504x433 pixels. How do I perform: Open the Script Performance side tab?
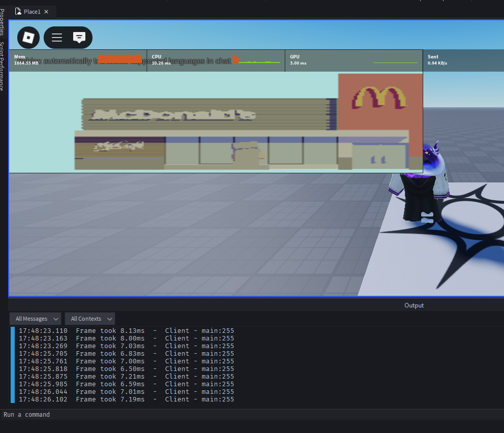pos(2,66)
